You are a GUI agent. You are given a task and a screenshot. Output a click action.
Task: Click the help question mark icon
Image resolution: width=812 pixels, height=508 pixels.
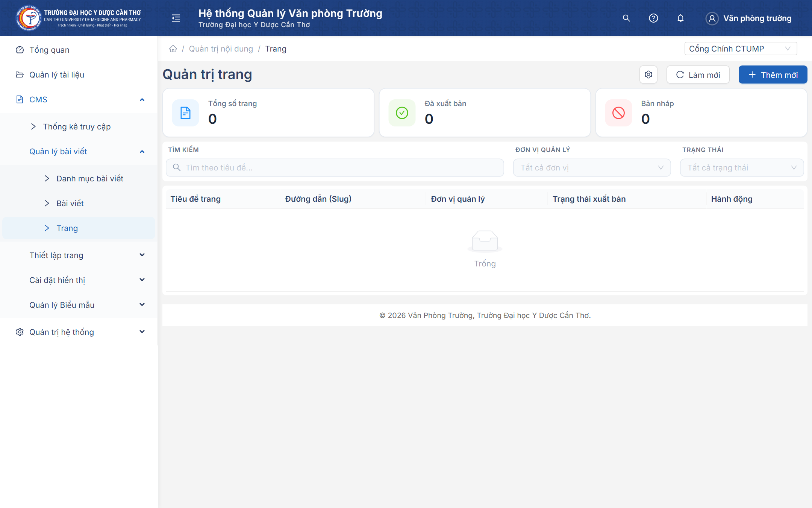click(x=653, y=18)
